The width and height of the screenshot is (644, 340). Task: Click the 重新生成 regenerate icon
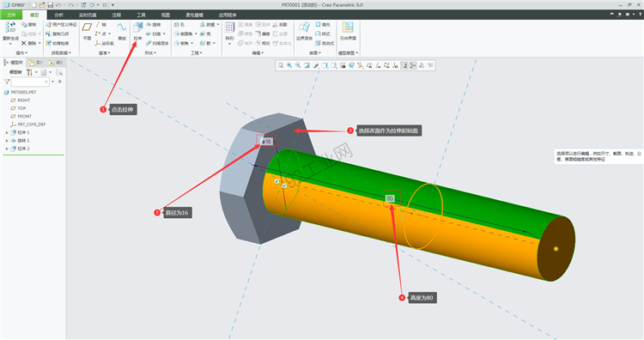coord(10,32)
